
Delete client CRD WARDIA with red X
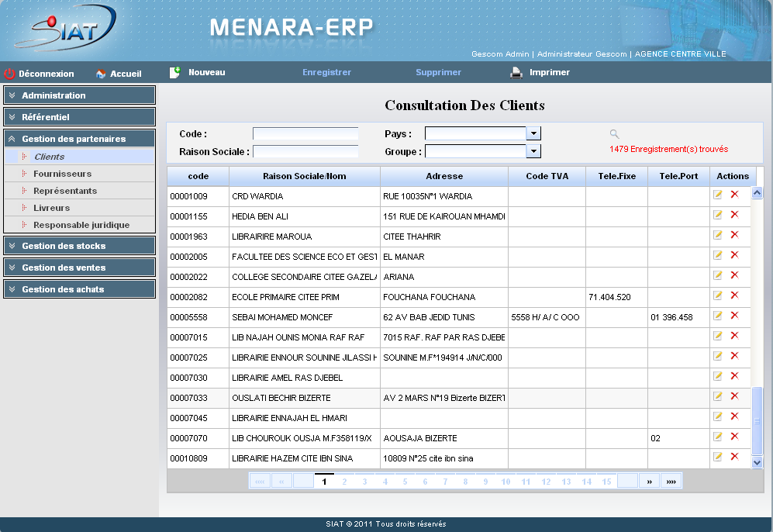[734, 194]
